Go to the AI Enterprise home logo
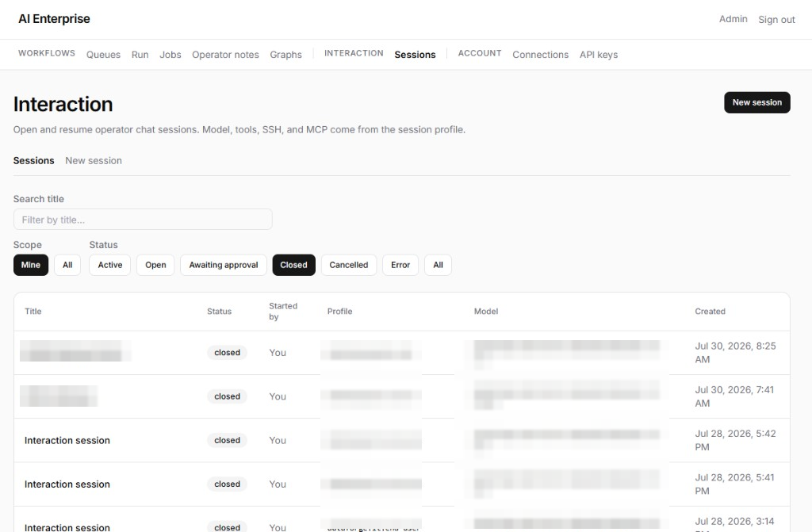 click(x=55, y=19)
